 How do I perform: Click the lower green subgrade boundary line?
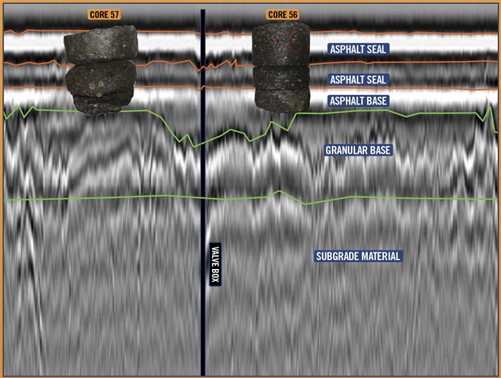coord(250,198)
